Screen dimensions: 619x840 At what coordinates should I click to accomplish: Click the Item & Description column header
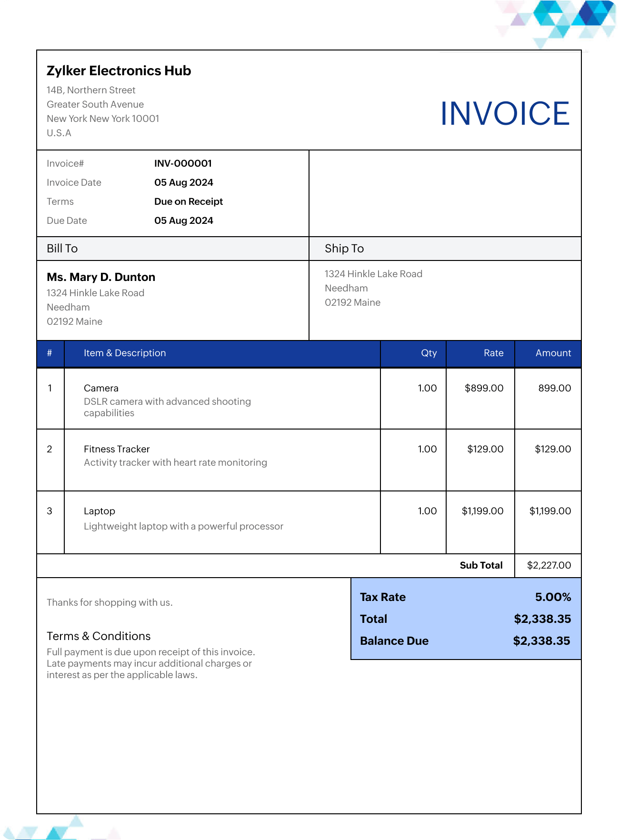click(125, 353)
